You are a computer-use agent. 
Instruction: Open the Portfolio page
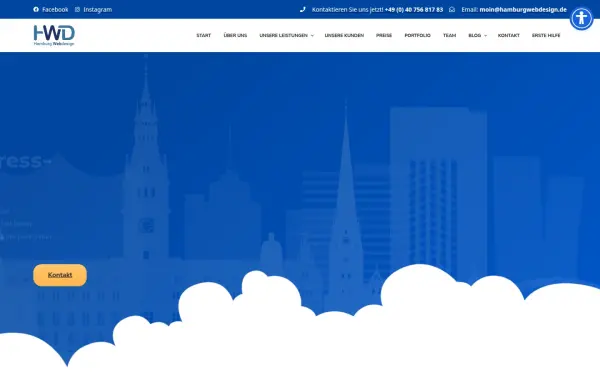point(417,35)
